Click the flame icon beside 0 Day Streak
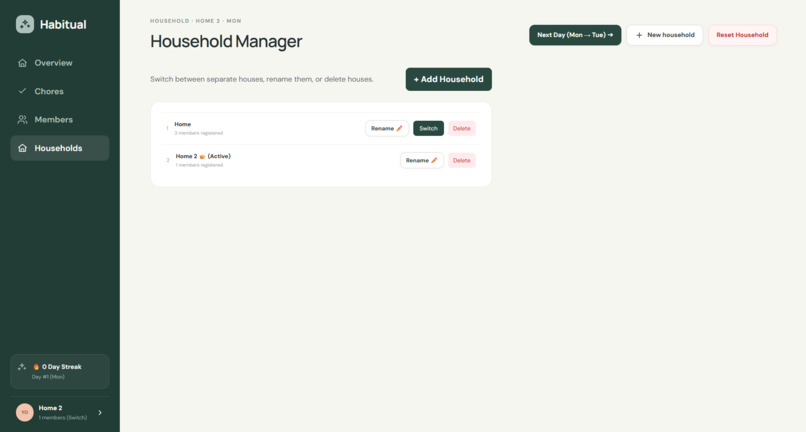Screen dimensions: 806x432 (x=36, y=367)
